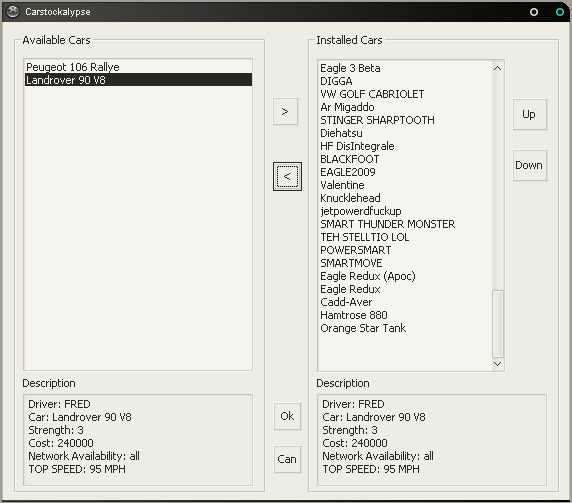
Task: Move selected car to installed with > button
Action: 285,111
